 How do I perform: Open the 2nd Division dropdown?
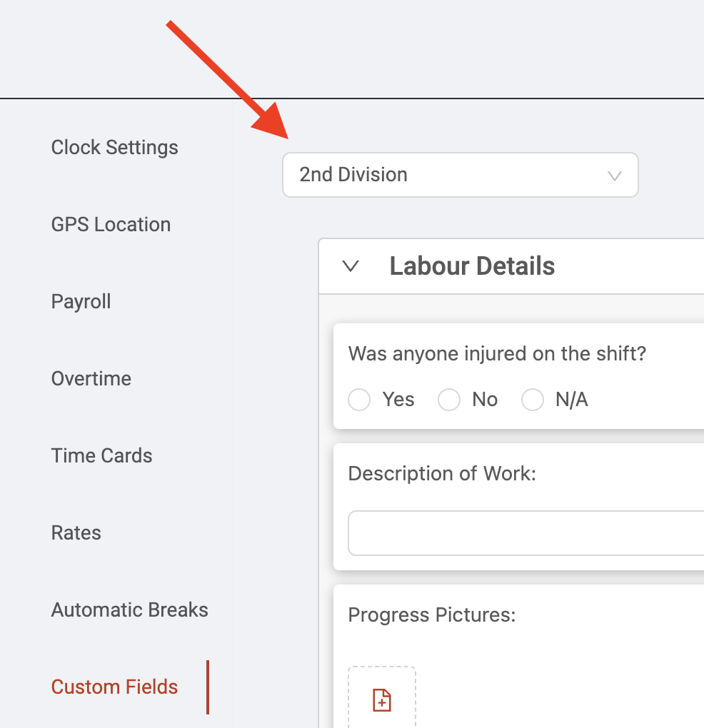461,175
